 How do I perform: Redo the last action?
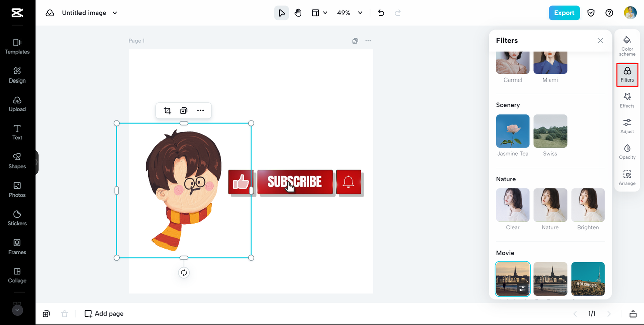[398, 13]
